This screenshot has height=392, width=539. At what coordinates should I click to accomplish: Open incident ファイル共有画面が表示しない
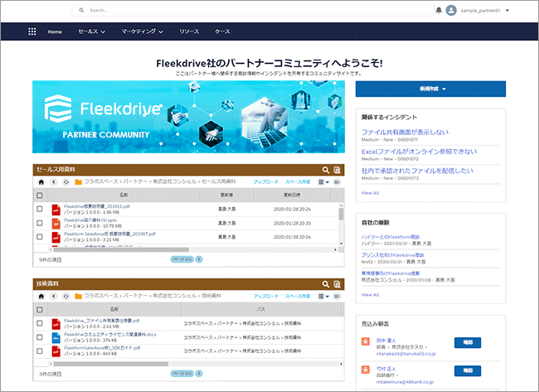tap(405, 133)
